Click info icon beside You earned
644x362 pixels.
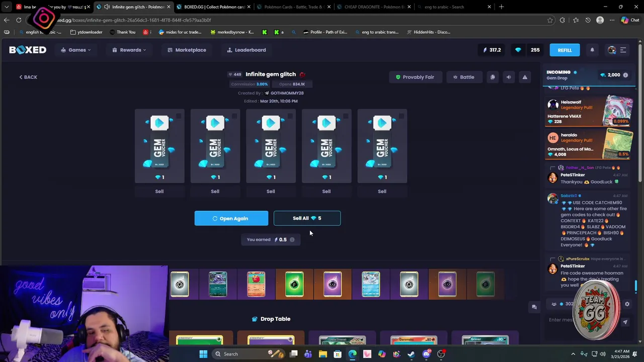[292, 240]
